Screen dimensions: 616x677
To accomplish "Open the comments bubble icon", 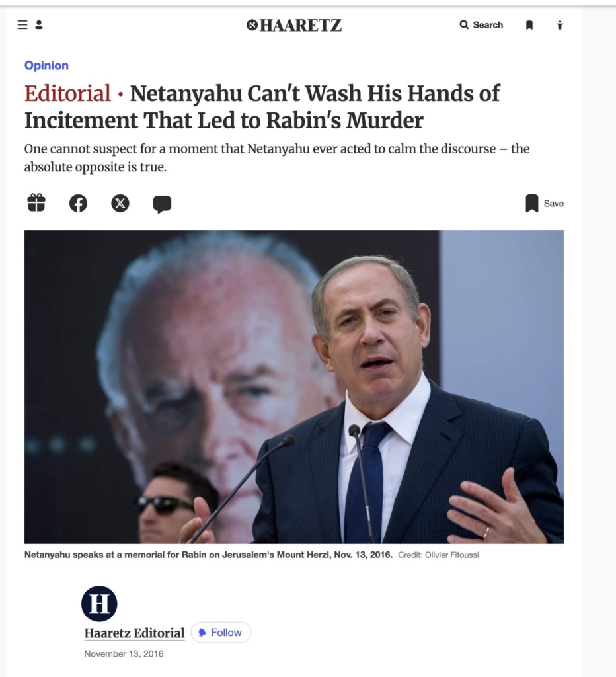I will tap(163, 204).
